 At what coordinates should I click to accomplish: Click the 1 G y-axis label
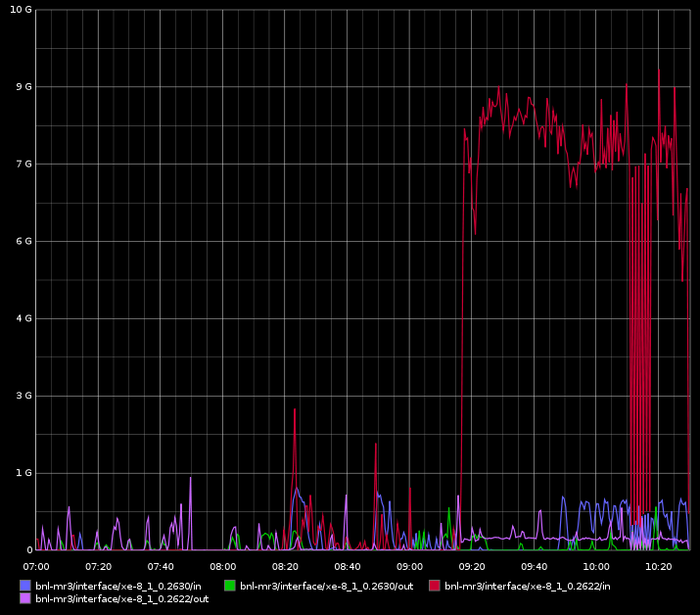23,473
